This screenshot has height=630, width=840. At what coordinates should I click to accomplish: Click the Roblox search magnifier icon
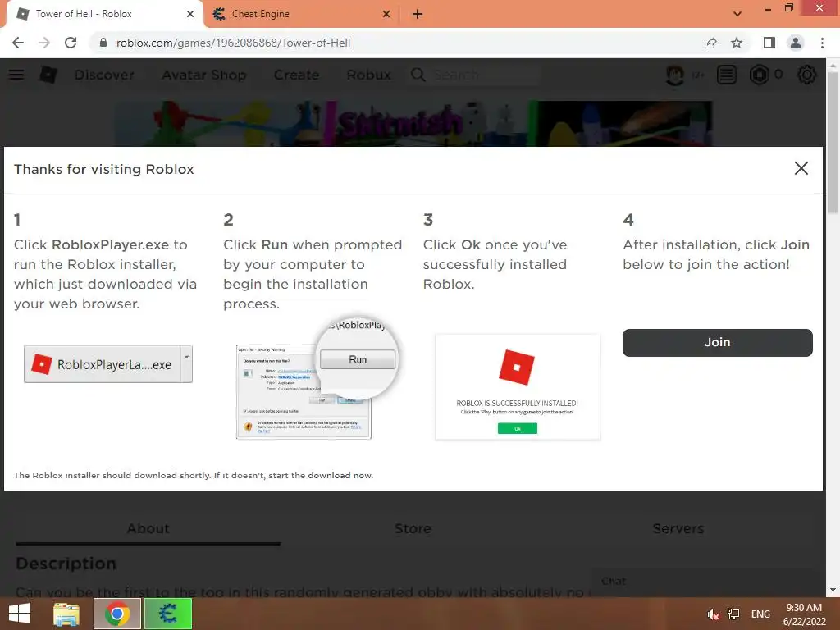tap(418, 75)
